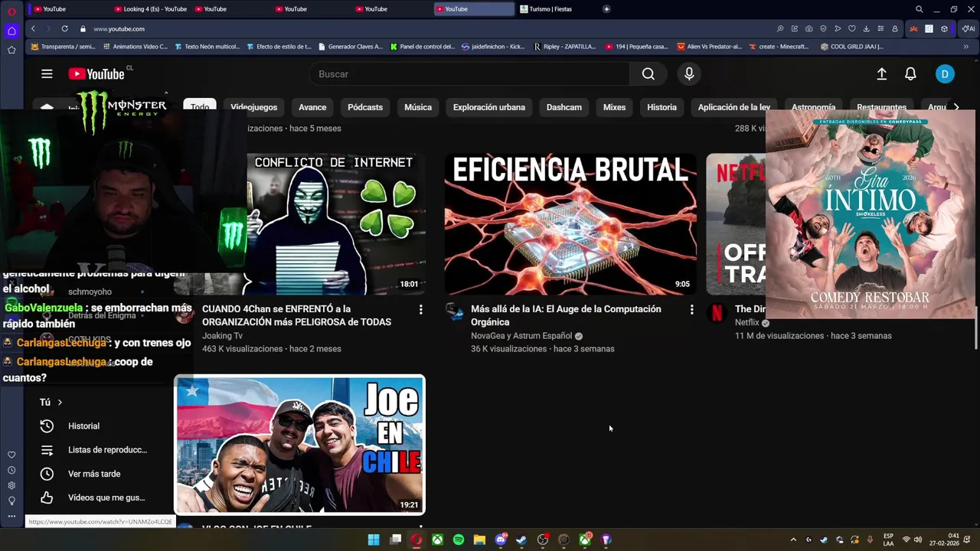The image size is (980, 551).
Task: Start voice search with the microphone
Action: [689, 74]
